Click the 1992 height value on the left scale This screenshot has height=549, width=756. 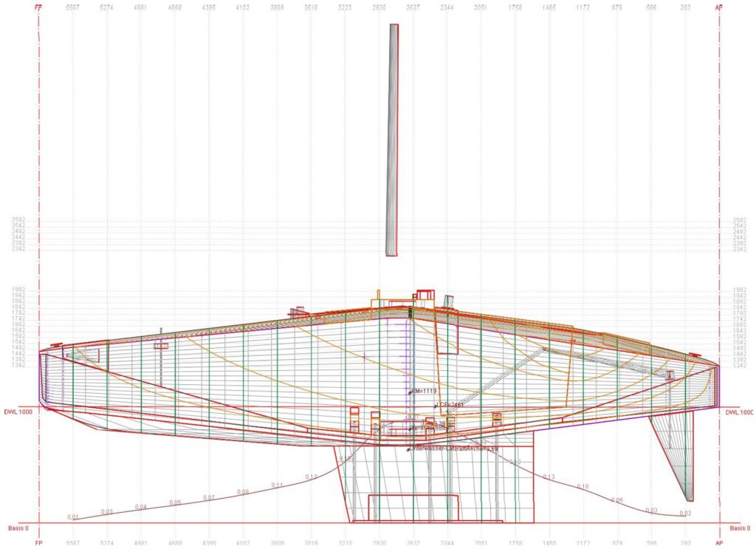click(x=18, y=290)
